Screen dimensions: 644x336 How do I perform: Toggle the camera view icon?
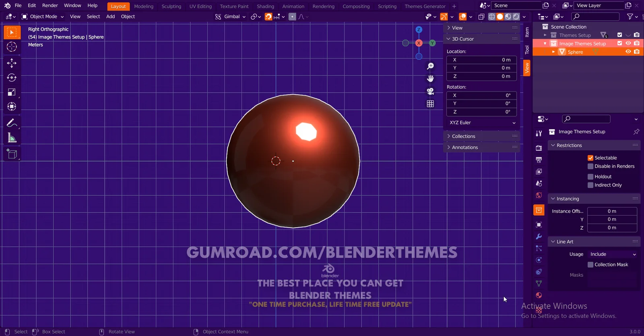(x=430, y=91)
